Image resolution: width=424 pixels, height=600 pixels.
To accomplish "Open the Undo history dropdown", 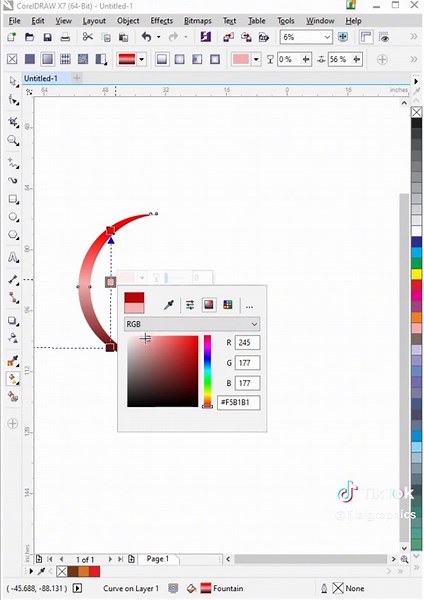I will [158, 37].
